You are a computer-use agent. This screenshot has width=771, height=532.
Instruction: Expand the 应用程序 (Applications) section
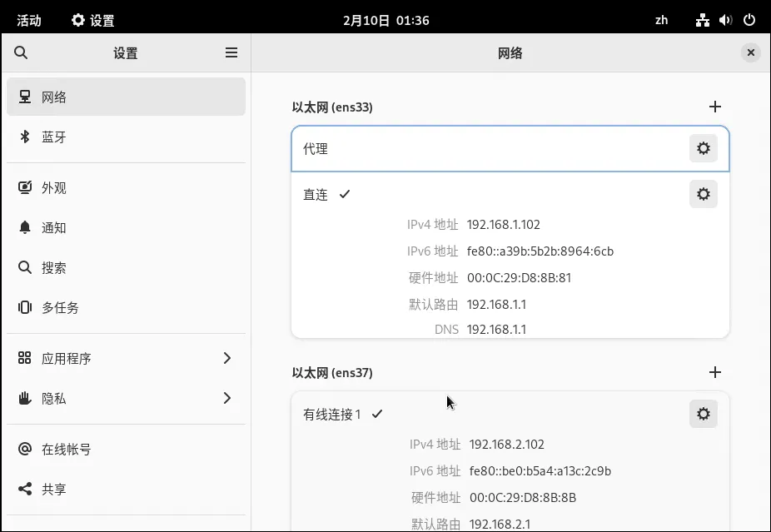[125, 359]
